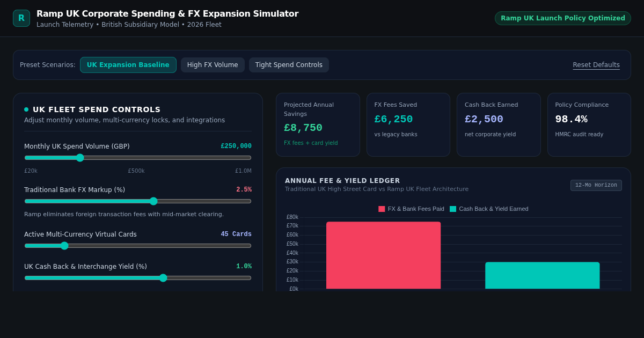Viewport: 644px width, 338px height.
Task: Click the Reset Defaults link
Action: tap(596, 65)
